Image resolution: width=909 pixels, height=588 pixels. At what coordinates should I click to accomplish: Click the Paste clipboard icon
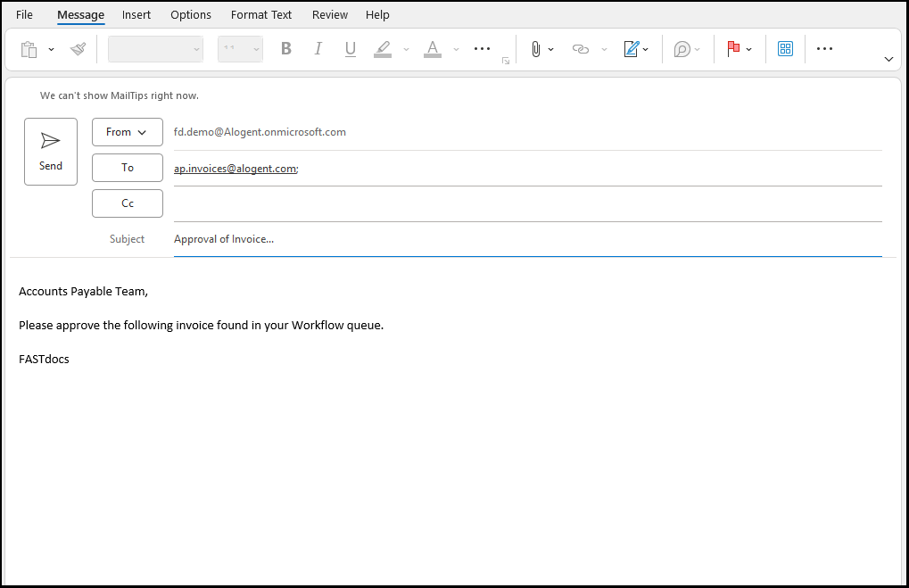click(x=29, y=49)
